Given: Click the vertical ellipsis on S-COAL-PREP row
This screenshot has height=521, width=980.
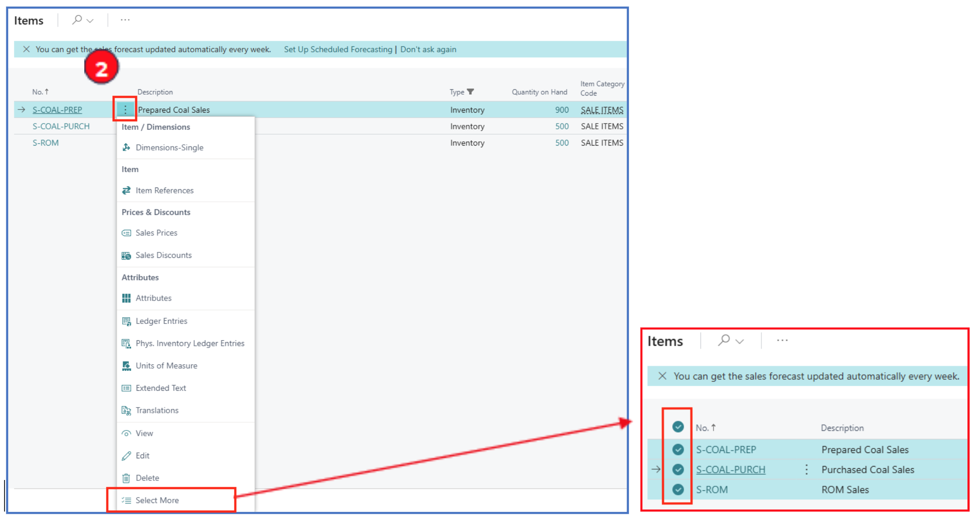Looking at the screenshot, I should click(x=125, y=110).
